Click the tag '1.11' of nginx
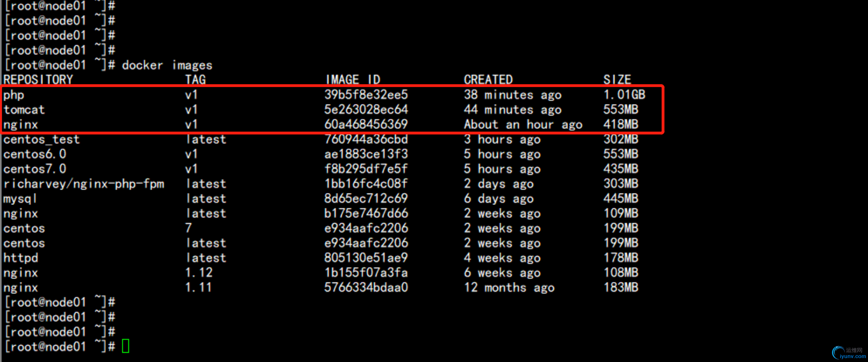This screenshot has width=868, height=362. (x=199, y=288)
